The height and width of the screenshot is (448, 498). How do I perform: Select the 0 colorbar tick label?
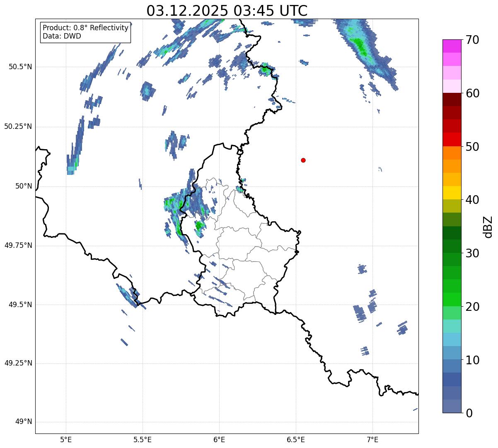(469, 413)
